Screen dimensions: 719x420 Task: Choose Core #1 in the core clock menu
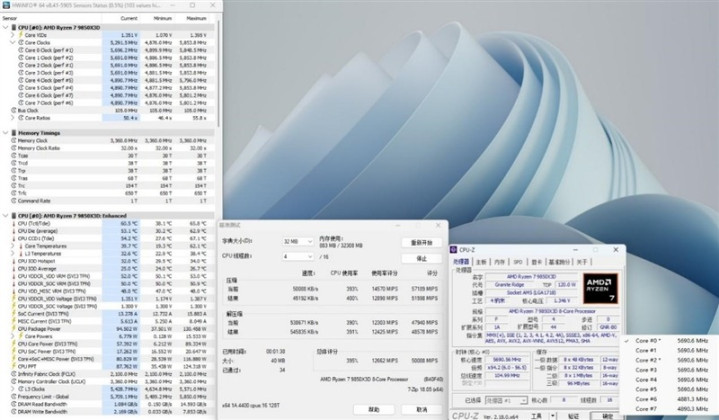(669, 350)
